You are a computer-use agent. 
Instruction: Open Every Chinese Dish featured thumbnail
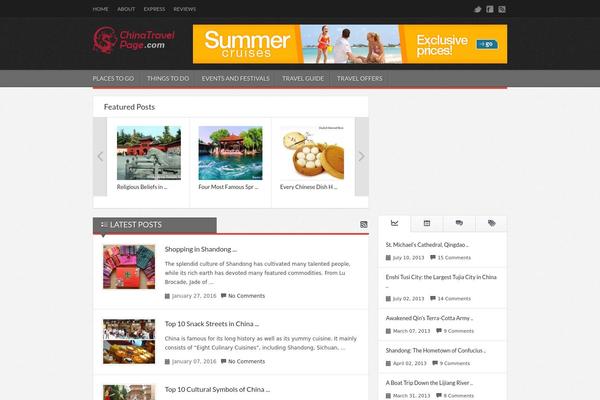(x=312, y=153)
